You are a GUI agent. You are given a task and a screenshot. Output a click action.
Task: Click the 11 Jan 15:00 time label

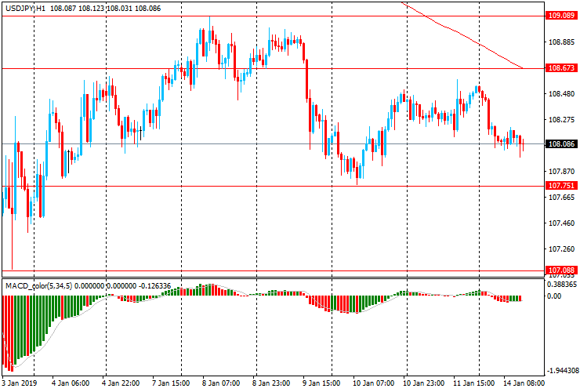pyautogui.click(x=474, y=383)
